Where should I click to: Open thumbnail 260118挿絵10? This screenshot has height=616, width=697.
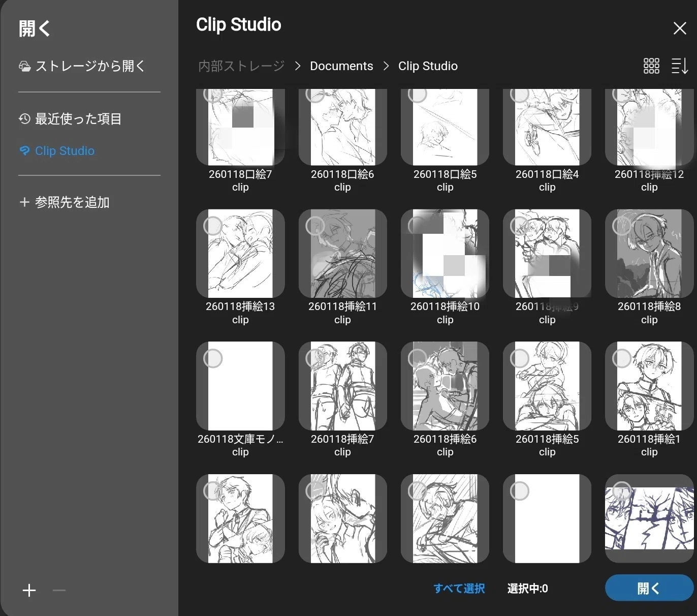[x=445, y=254]
